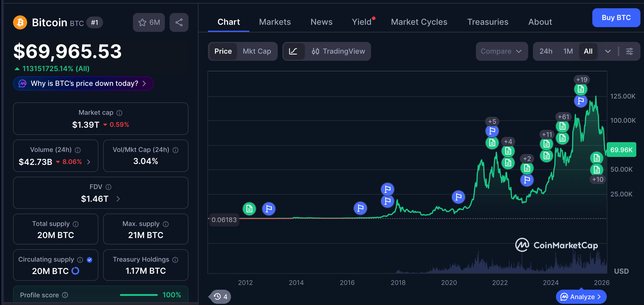Image resolution: width=644 pixels, height=305 pixels.
Task: Open Market cap info tooltip icon
Action: point(119,113)
